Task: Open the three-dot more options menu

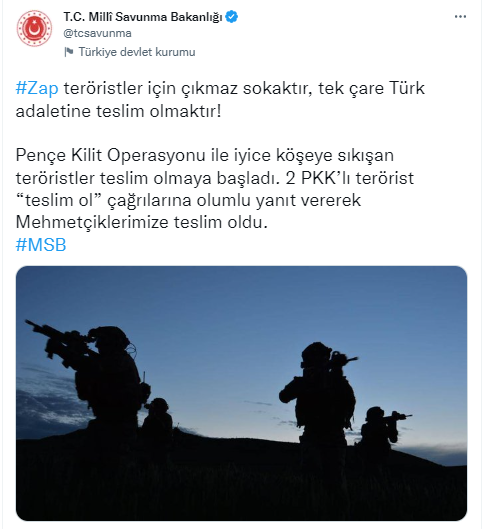Action: tap(460, 17)
